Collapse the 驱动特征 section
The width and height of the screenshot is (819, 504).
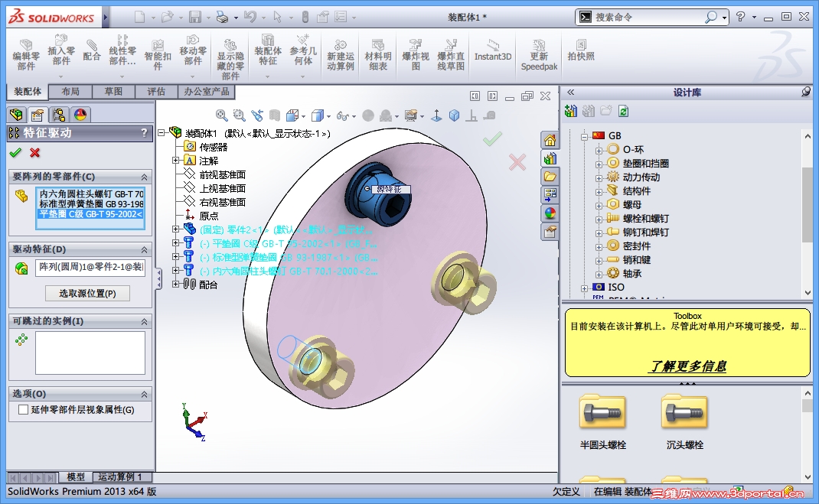144,250
